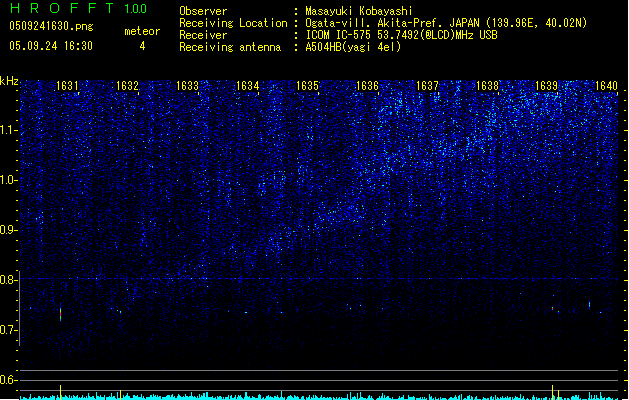Viewport: 629px width, 400px height.
Task: Click the 1.1 kHz axis label
Action: (x=9, y=130)
